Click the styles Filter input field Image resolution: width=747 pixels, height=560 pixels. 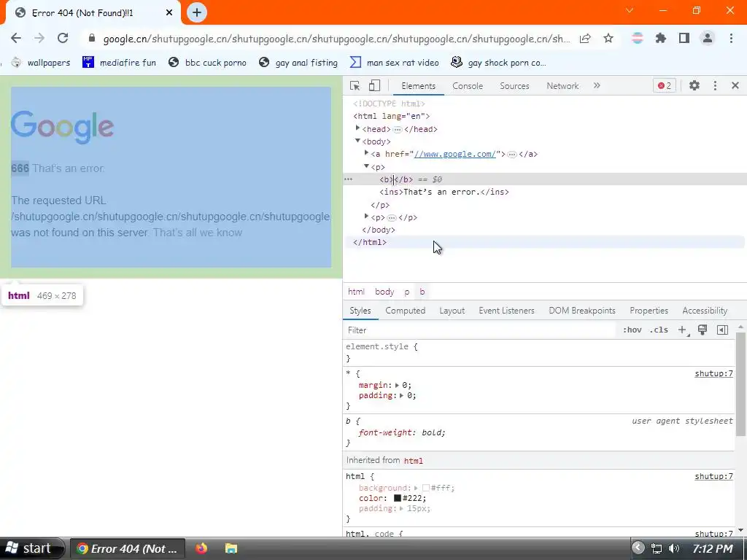pyautogui.click(x=480, y=330)
